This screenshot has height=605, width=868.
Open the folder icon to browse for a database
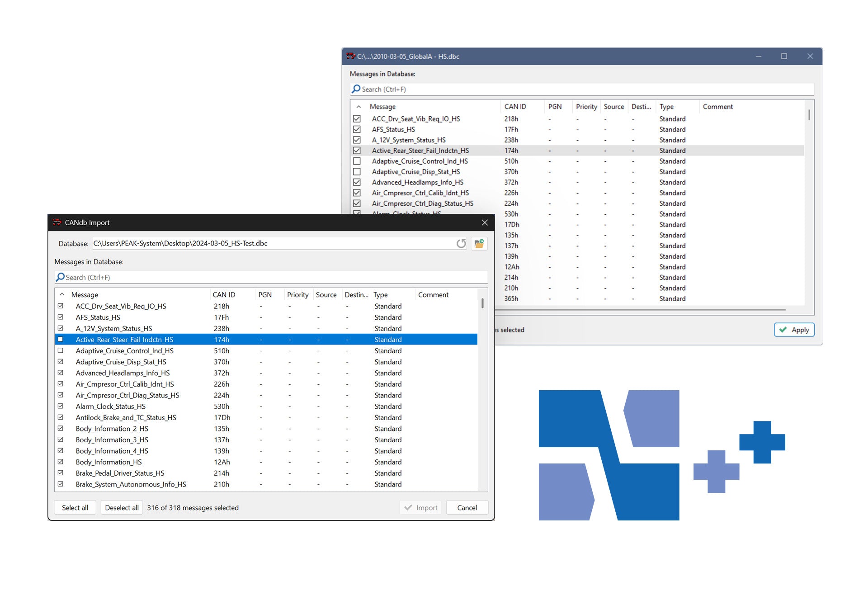(x=480, y=243)
